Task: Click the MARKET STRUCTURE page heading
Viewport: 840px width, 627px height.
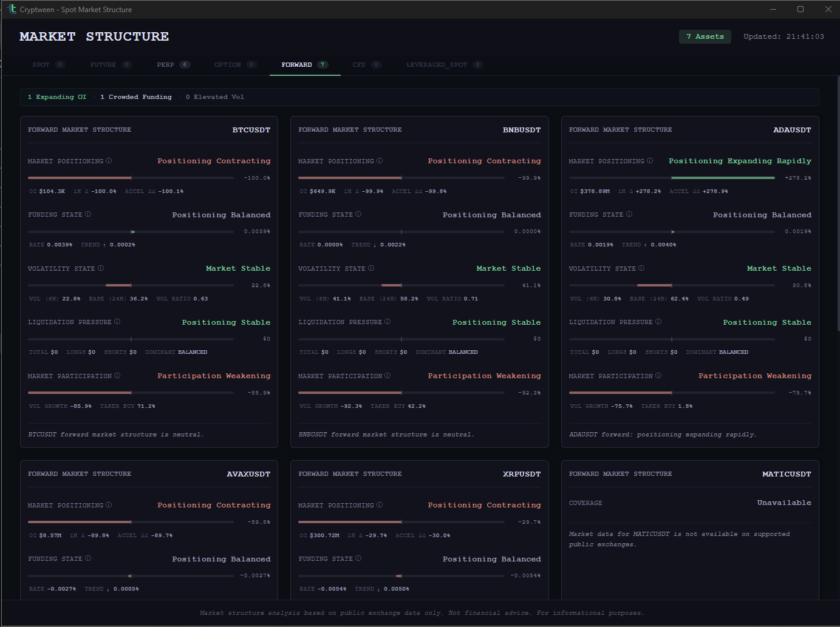Action: pos(94,36)
